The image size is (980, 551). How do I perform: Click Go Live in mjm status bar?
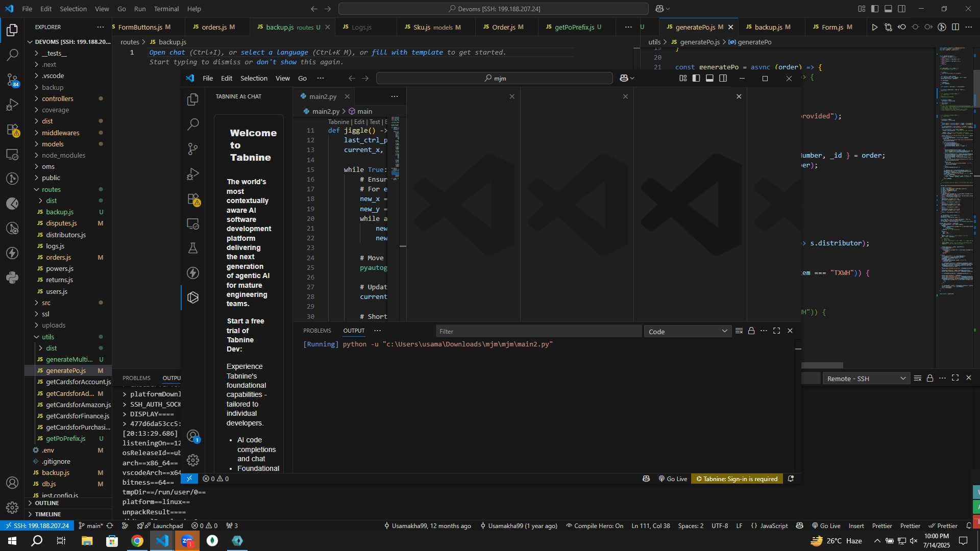click(x=673, y=479)
